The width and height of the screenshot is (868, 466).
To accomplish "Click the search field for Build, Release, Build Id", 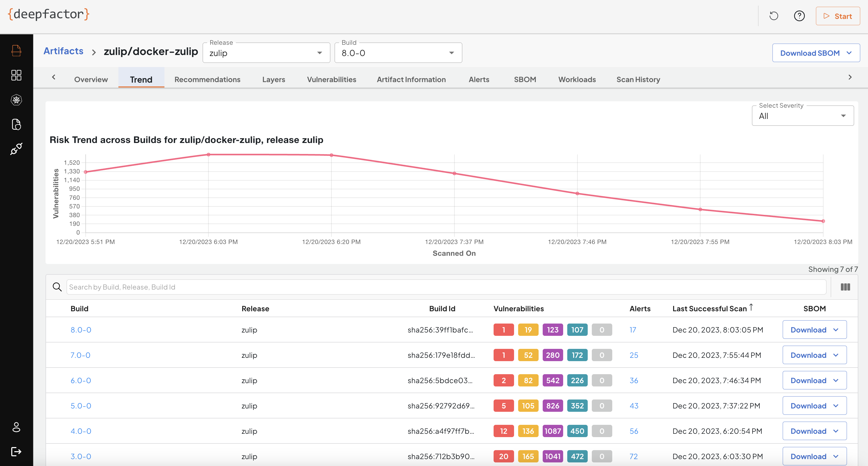I will coord(446,287).
